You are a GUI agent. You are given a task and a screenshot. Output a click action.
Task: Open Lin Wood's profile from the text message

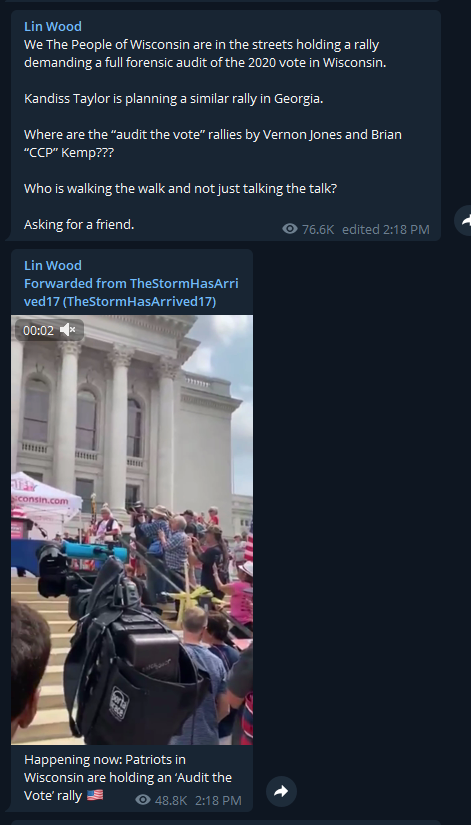coord(53,26)
